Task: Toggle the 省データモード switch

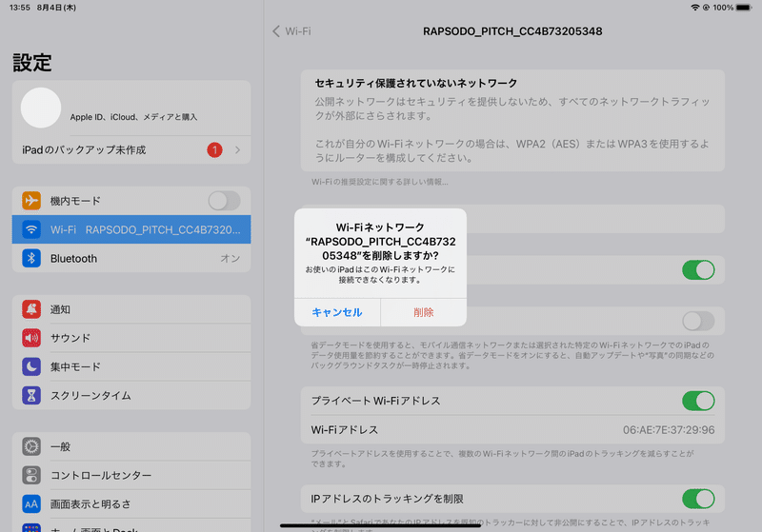Action: pos(698,321)
